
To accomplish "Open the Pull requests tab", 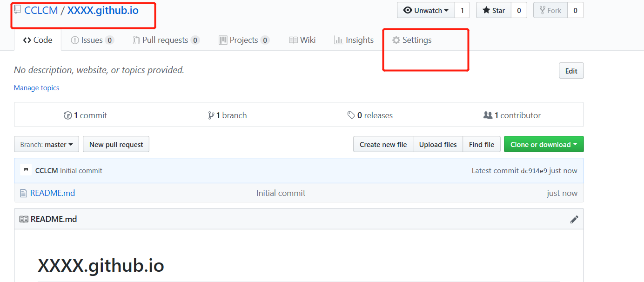I will [x=166, y=40].
